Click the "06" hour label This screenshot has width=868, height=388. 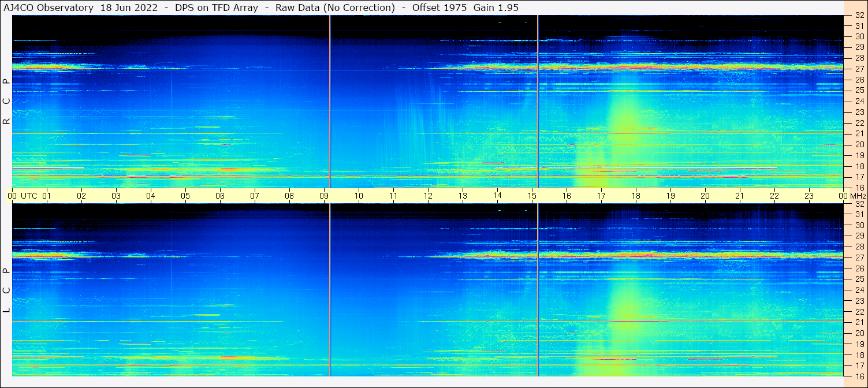point(220,196)
